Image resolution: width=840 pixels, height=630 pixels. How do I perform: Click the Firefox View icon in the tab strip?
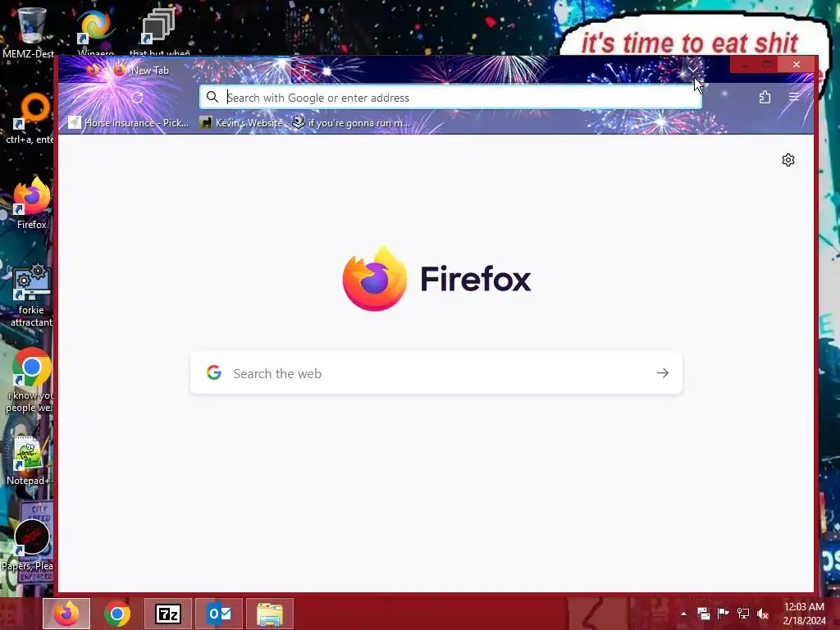click(x=93, y=71)
